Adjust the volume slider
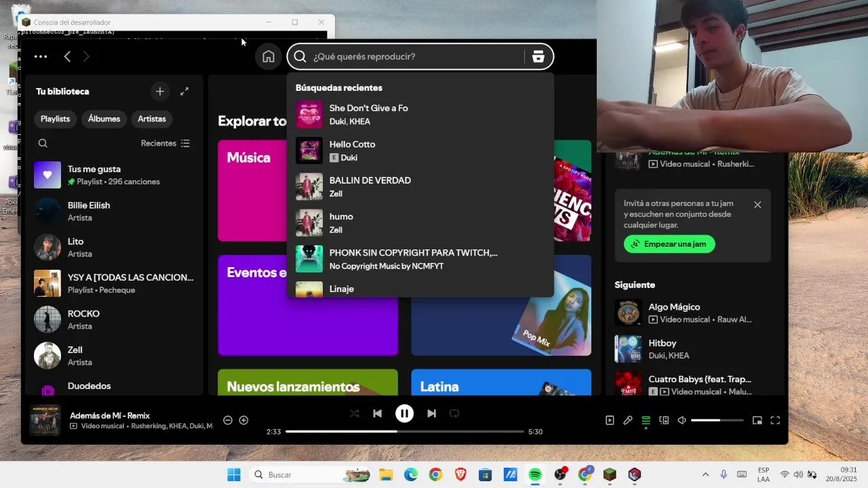 click(x=717, y=420)
